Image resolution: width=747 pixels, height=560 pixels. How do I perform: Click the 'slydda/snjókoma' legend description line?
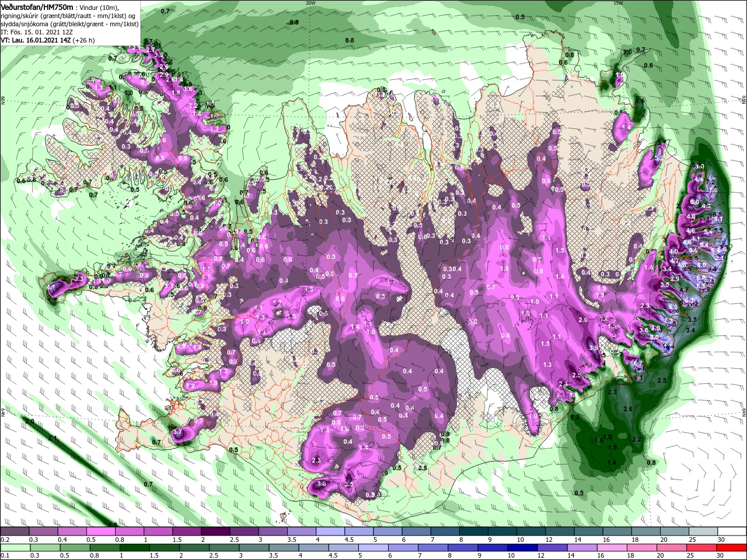69,24
